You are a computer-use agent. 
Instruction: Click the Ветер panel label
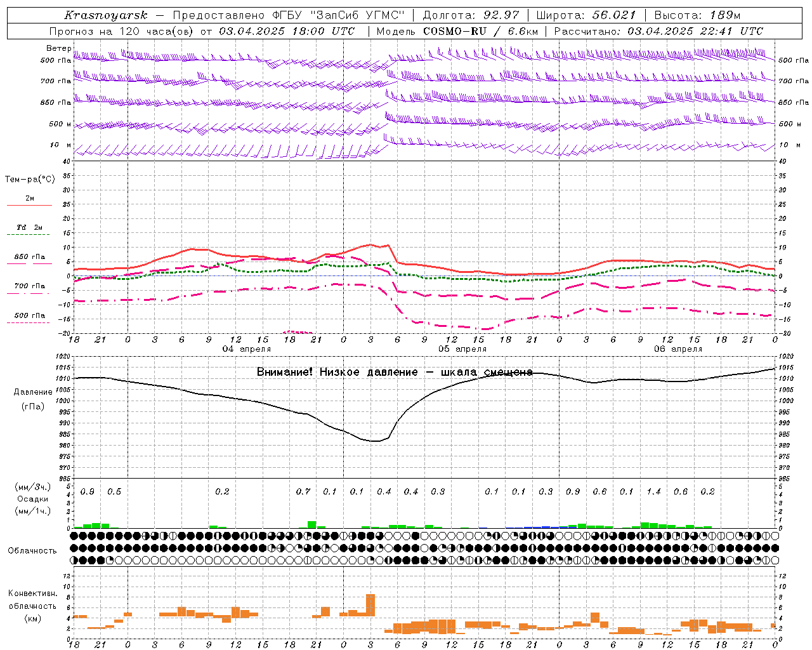point(58,48)
